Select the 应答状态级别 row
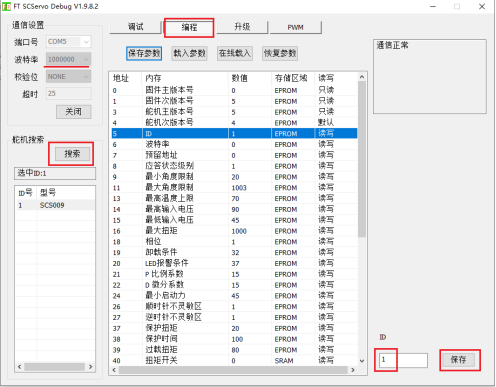 [x=234, y=166]
